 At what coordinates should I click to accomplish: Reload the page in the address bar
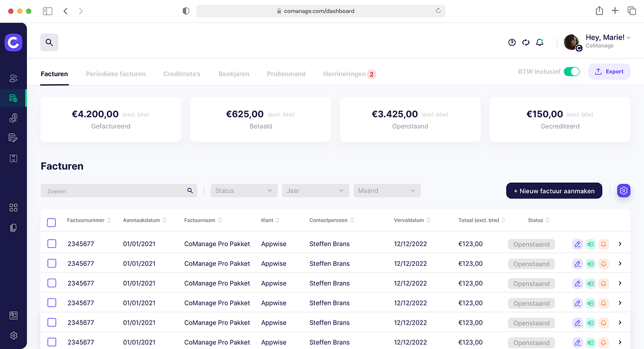click(438, 10)
